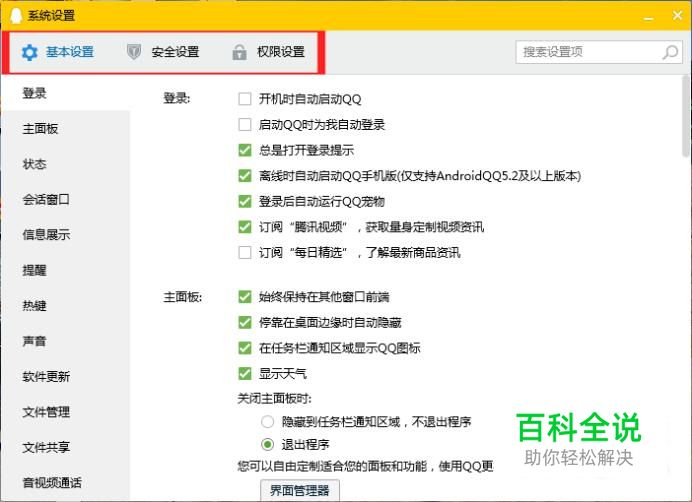
Task: Select 信息展示 in the sidebar
Action: coord(65,234)
